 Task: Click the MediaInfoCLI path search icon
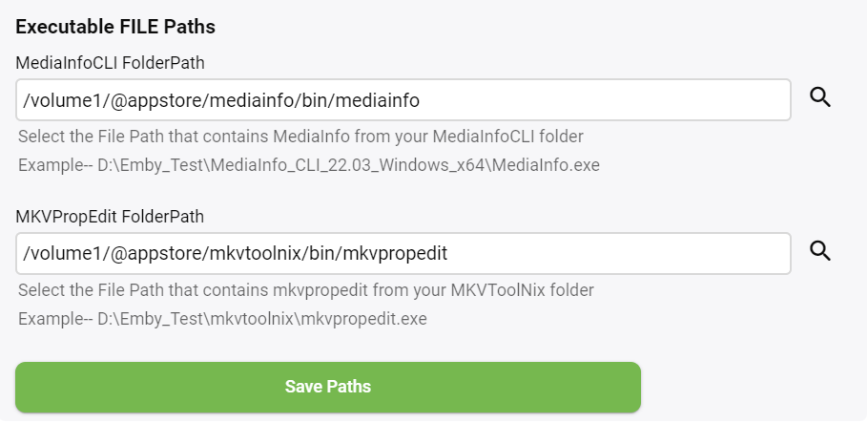820,97
